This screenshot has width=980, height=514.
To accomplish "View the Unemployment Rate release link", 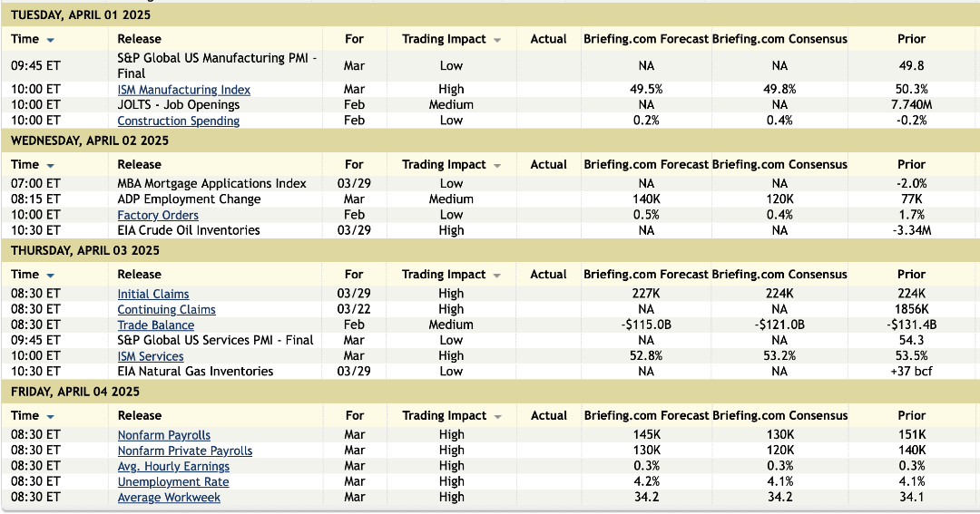I will pos(172,481).
